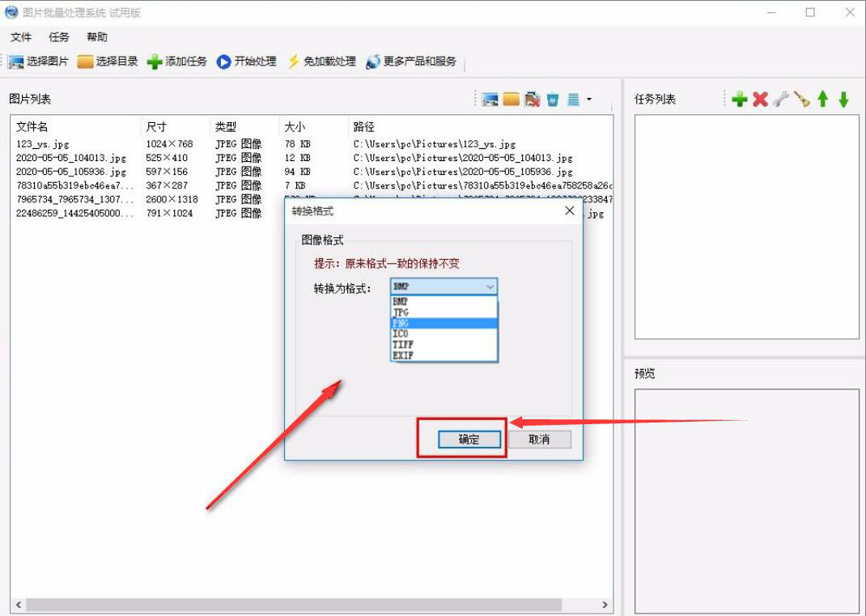Select the file 123_ys.jpg in the list

(x=43, y=144)
